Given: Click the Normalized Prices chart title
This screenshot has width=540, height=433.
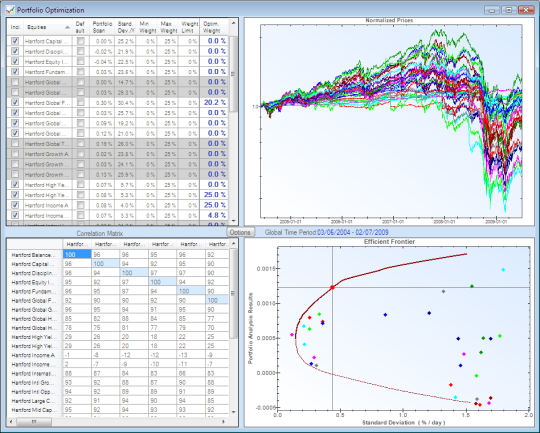Looking at the screenshot, I should pyautogui.click(x=389, y=20).
